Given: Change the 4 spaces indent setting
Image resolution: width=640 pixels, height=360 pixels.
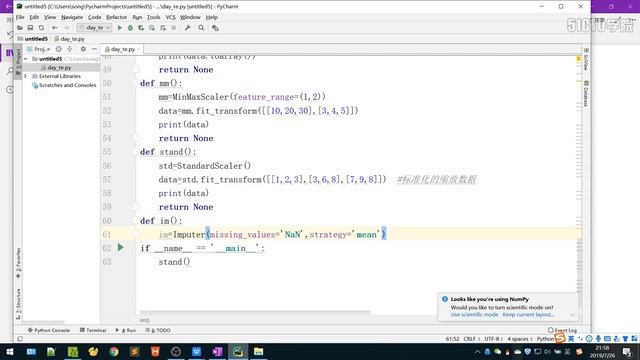Looking at the screenshot, I should pyautogui.click(x=519, y=339).
